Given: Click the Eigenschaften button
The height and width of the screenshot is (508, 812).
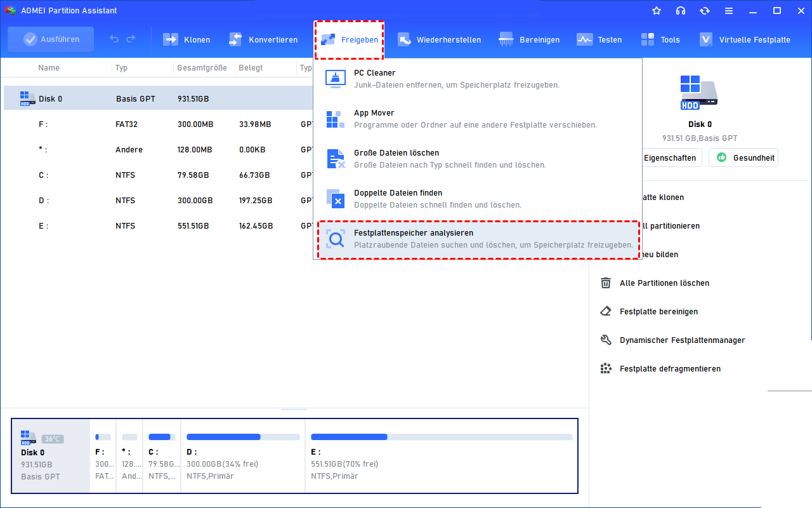Looking at the screenshot, I should tap(671, 158).
